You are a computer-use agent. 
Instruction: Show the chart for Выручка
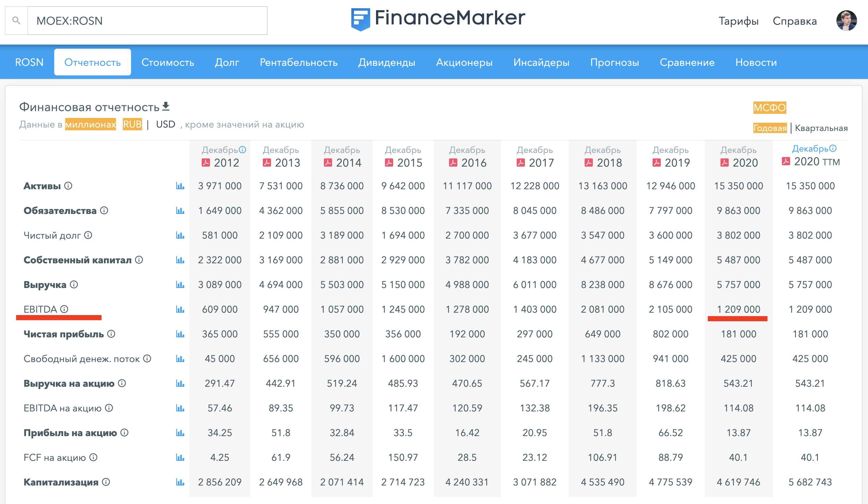[x=180, y=285]
